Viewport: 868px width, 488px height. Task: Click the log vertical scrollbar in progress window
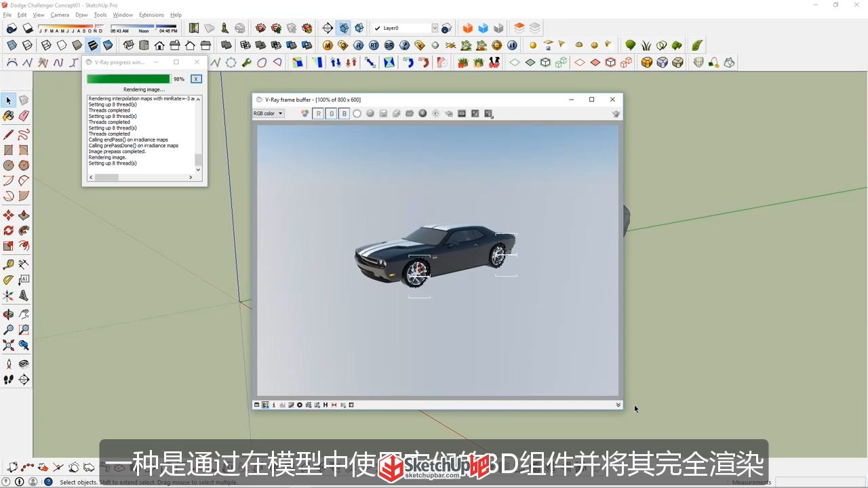(x=198, y=134)
